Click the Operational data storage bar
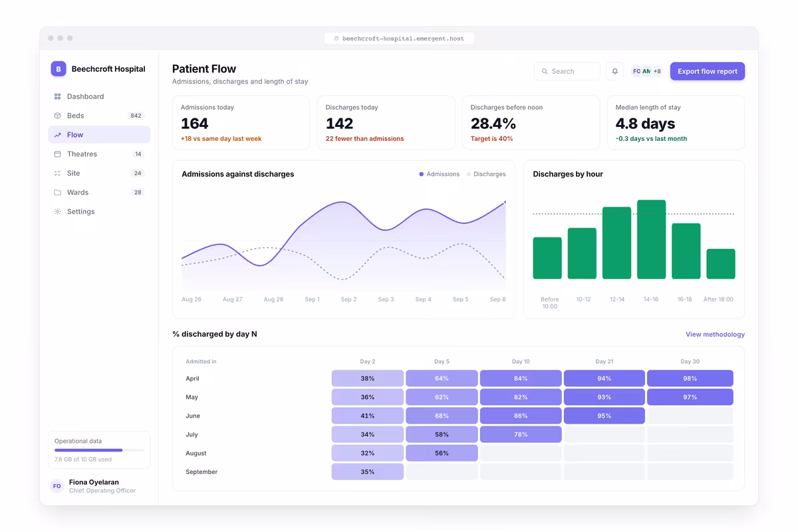798x532 pixels. (x=99, y=450)
